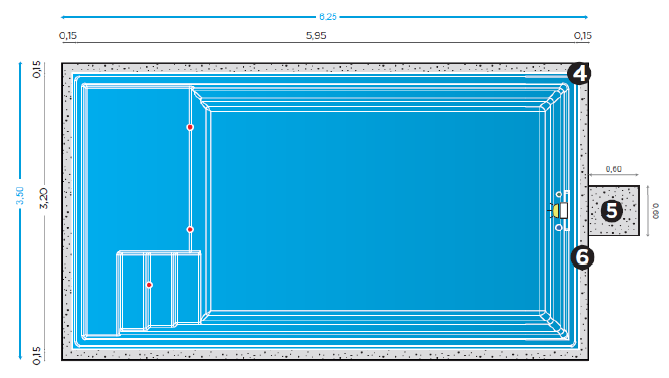669x378 pixels.
Task: Click the small blue circle below the light
Action: (559, 228)
